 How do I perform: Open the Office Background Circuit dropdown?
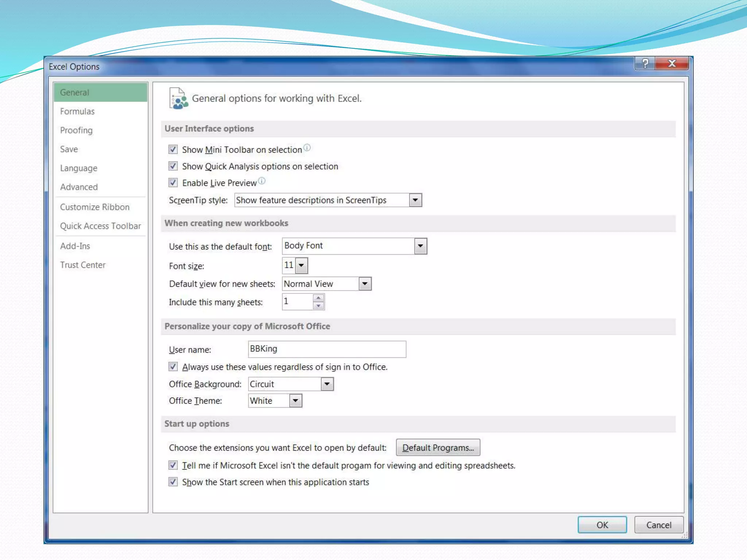(x=327, y=384)
